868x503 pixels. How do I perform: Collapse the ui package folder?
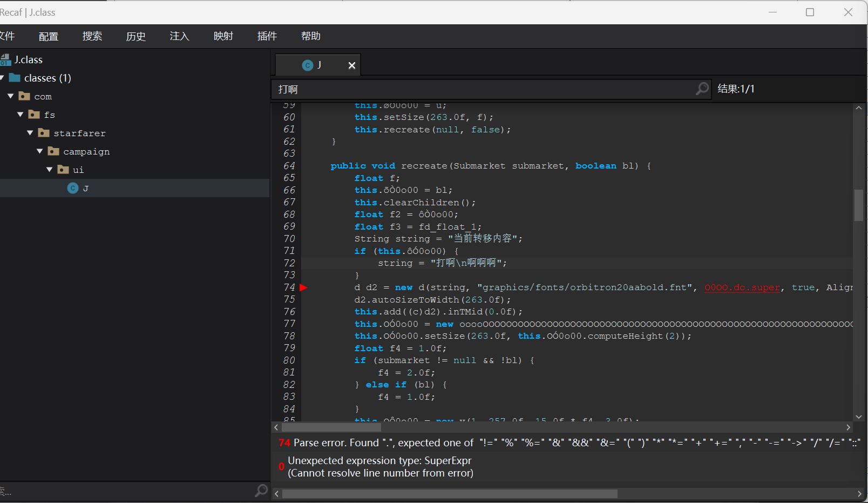[x=50, y=170]
